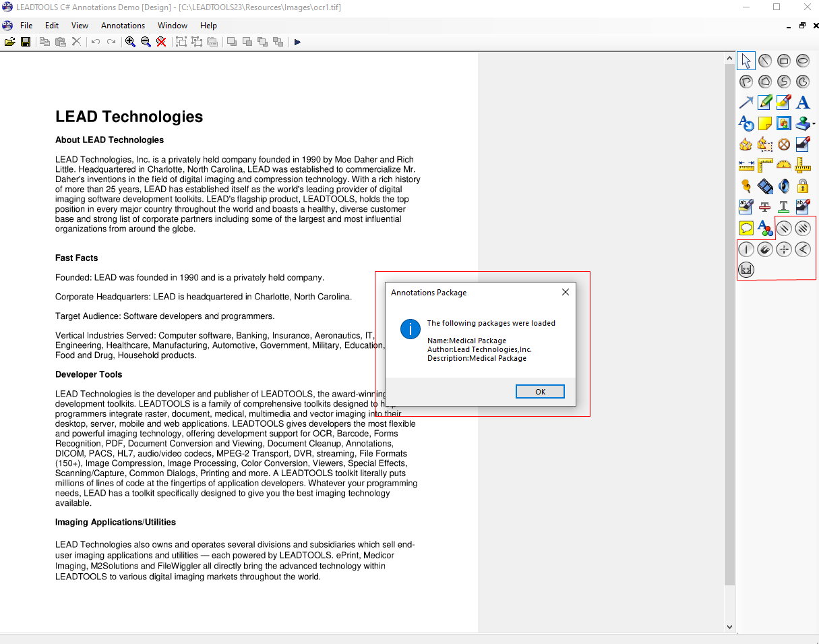The height and width of the screenshot is (644, 819).
Task: Click the Zoom Out magnifier toolbar icon
Action: [x=146, y=42]
